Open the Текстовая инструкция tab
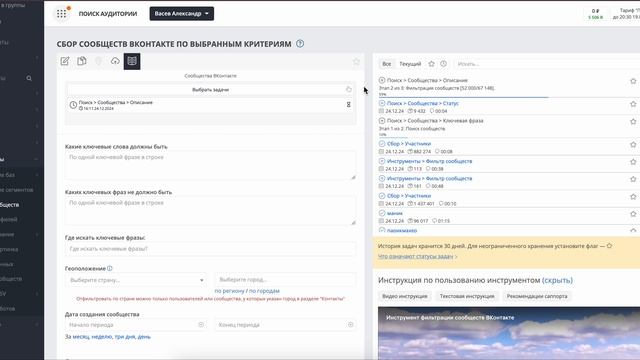 click(467, 296)
